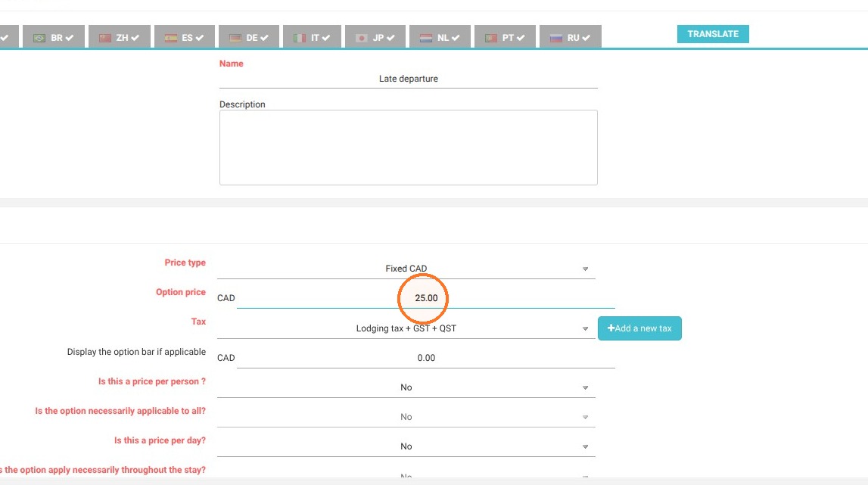Image resolution: width=868 pixels, height=485 pixels.
Task: Open the Tax dropdown showing Lodging tax + GST + QST
Action: point(406,328)
